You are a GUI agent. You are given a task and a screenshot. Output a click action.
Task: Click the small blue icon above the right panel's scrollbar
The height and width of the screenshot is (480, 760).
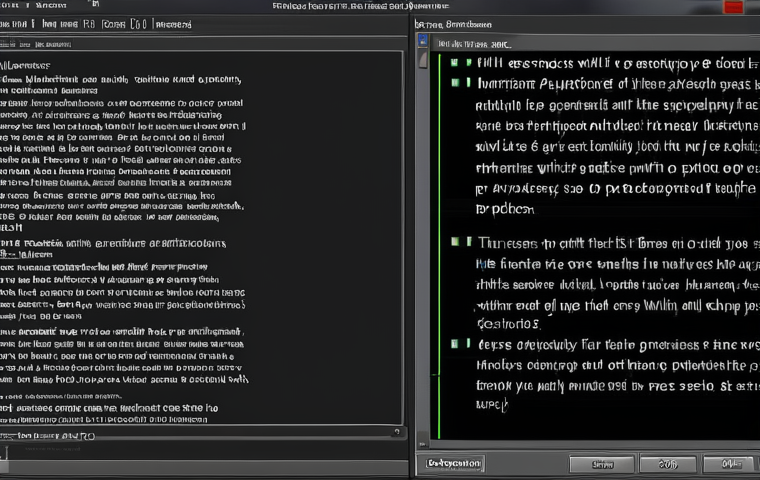(423, 40)
